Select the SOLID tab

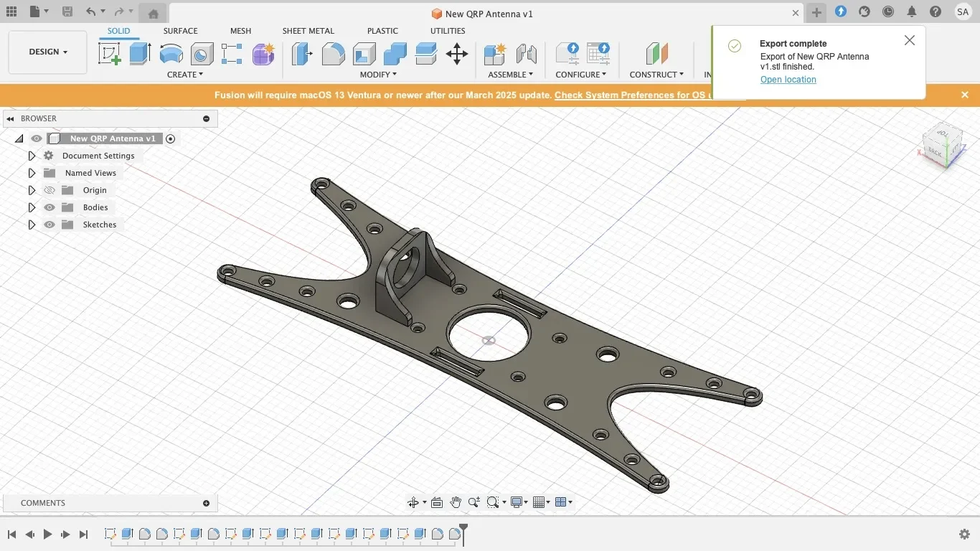(x=119, y=31)
